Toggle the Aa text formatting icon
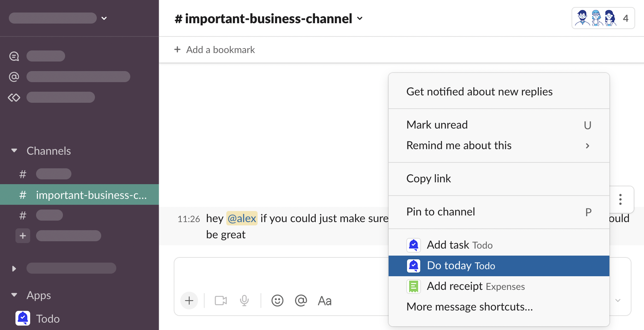The width and height of the screenshot is (644, 330). (x=324, y=301)
